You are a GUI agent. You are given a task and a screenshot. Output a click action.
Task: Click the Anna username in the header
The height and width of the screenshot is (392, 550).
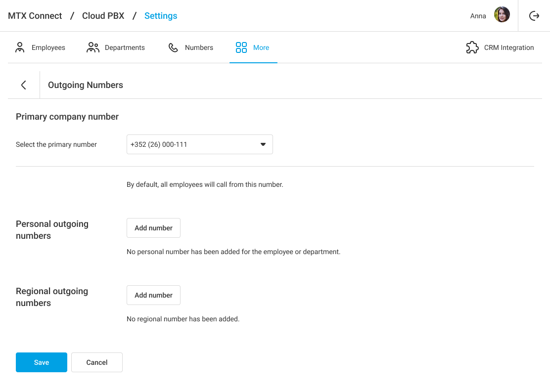tap(478, 16)
